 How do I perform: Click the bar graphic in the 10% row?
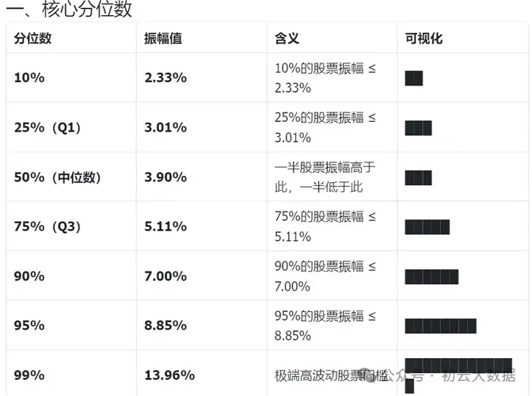point(414,78)
